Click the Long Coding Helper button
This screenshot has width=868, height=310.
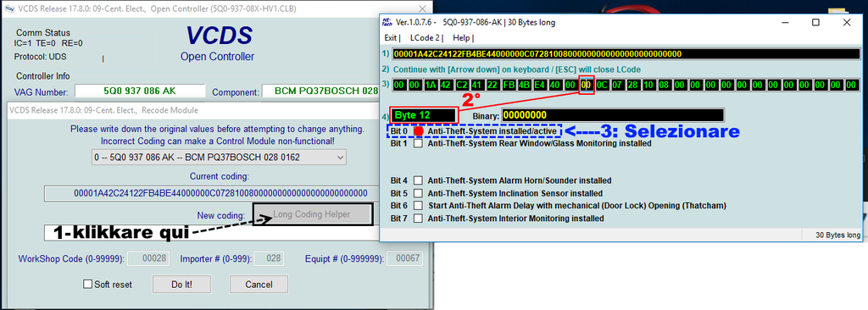(x=312, y=214)
